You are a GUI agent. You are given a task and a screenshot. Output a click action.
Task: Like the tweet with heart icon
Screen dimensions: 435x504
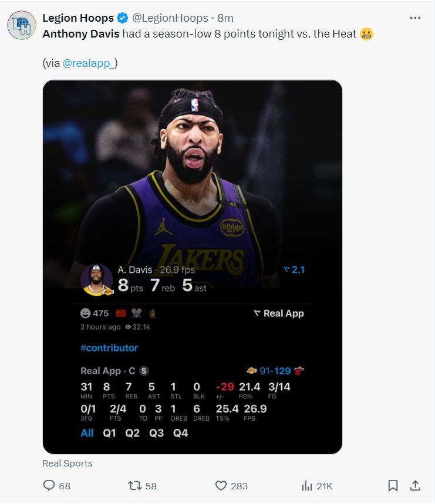click(x=221, y=486)
